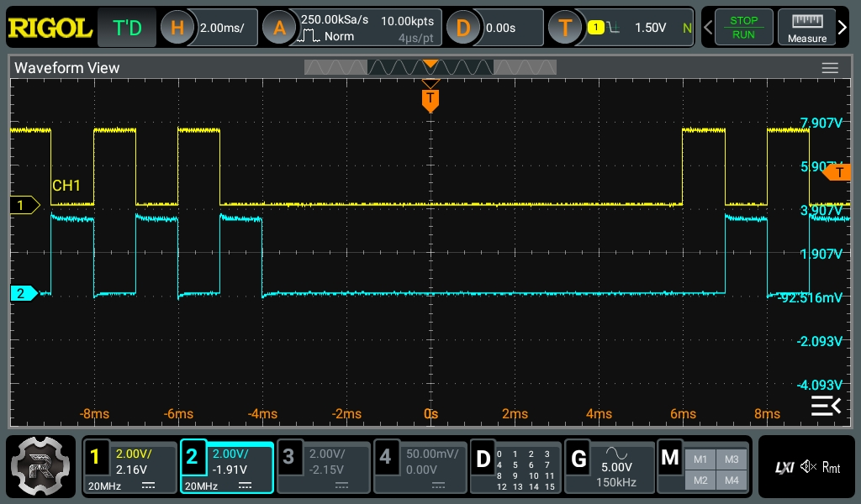Select the channel 2 settings tab

point(226,467)
